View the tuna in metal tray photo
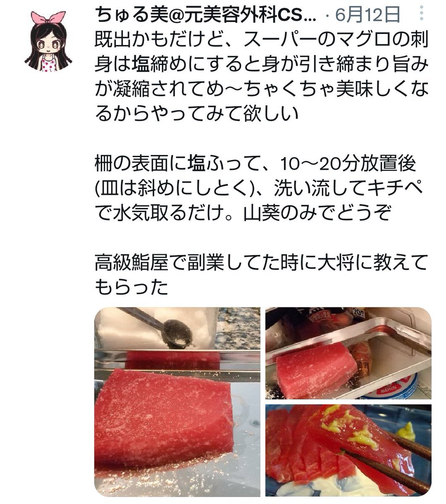Image resolution: width=446 pixels, height=504 pixels. (348, 353)
